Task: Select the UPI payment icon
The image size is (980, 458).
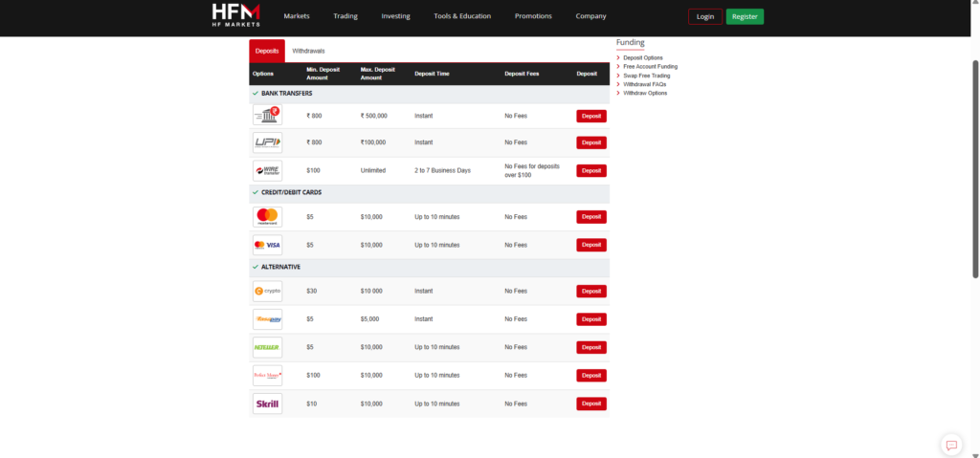Action: pyautogui.click(x=267, y=142)
